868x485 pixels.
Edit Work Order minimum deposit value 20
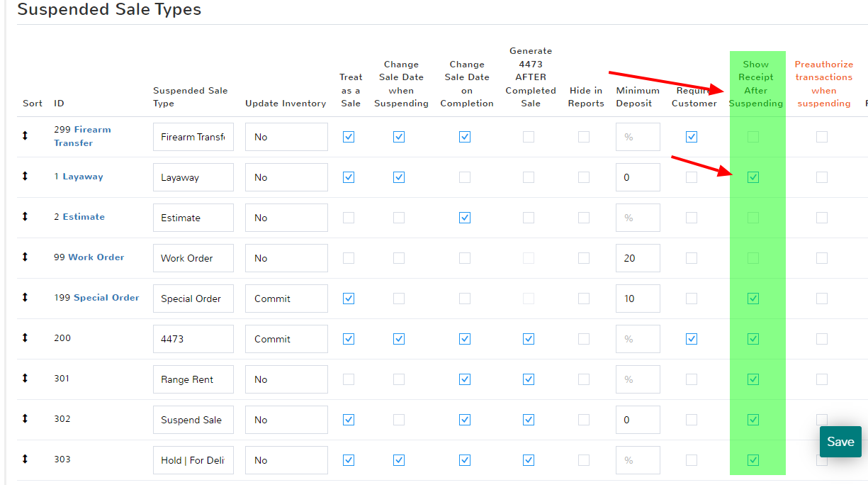pos(638,258)
